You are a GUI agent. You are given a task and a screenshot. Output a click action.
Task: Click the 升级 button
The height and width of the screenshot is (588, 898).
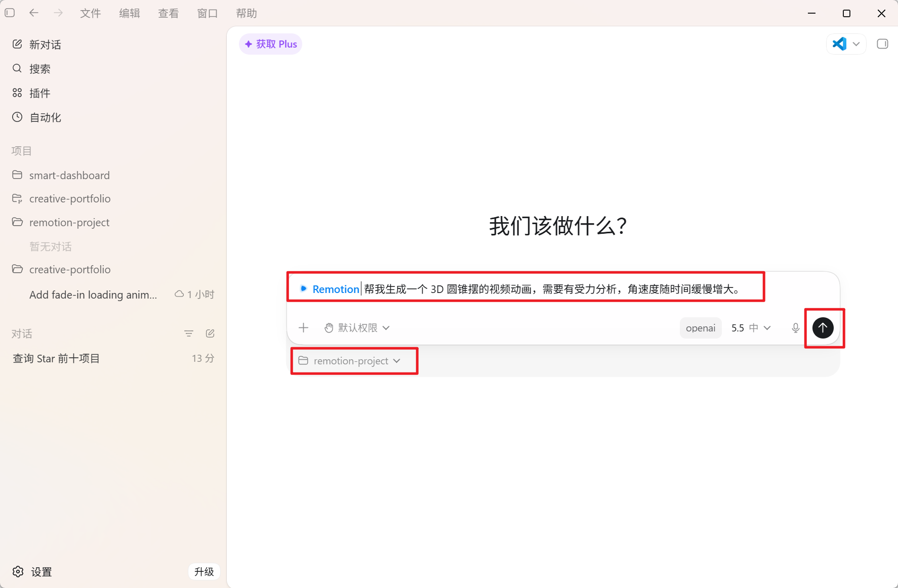coord(204,572)
